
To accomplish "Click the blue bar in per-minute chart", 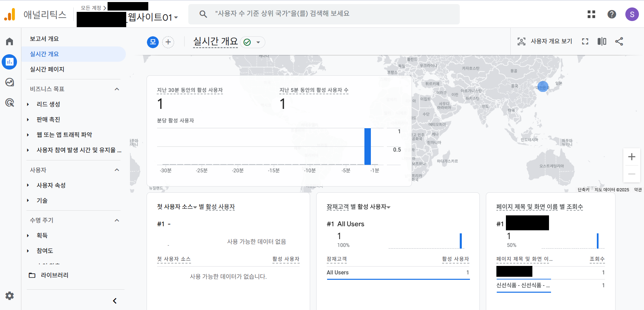I will coord(367,147).
